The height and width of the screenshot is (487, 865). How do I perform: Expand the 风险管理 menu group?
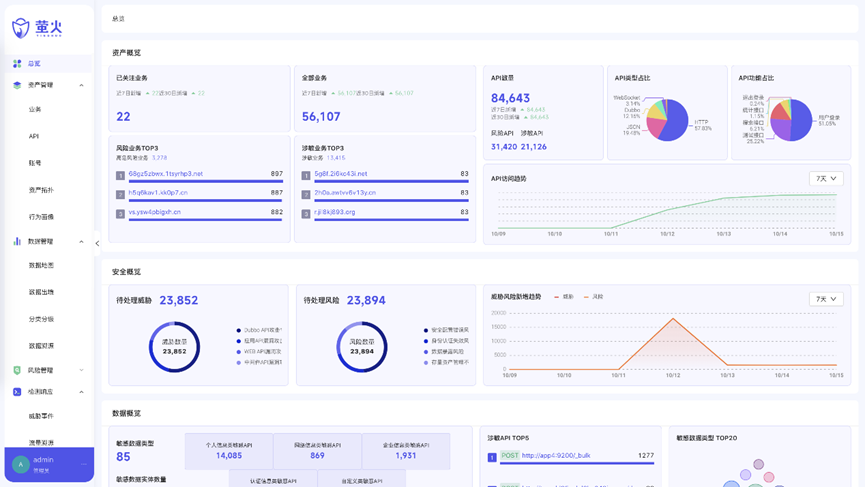[82, 370]
